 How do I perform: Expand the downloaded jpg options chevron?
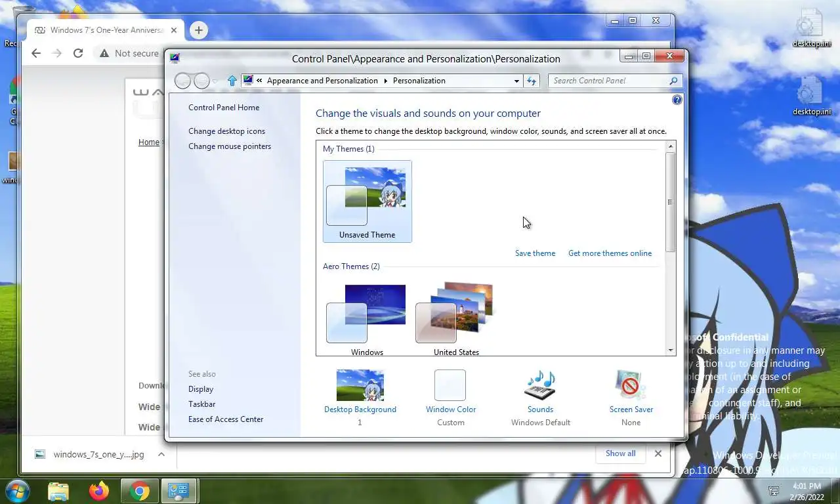coord(161,454)
